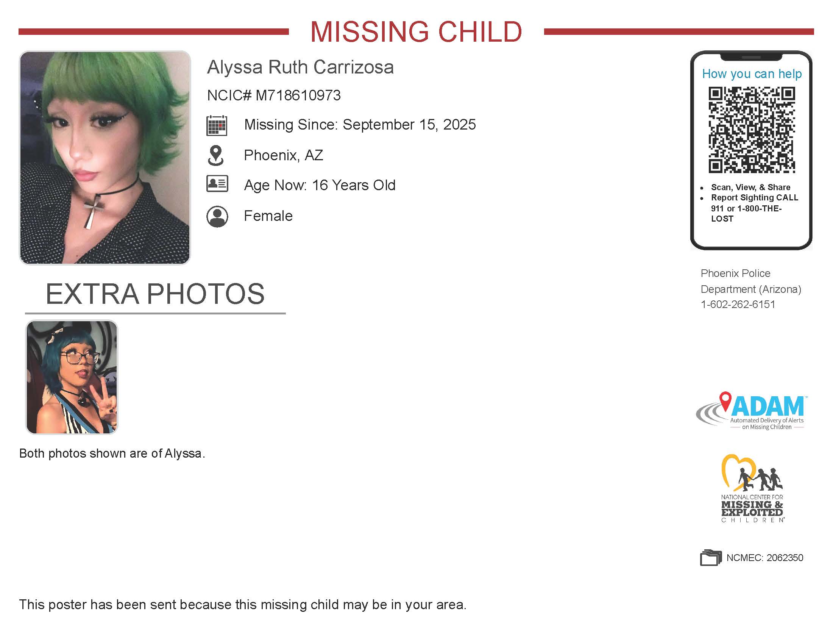Click the How you can help heading

point(752,73)
